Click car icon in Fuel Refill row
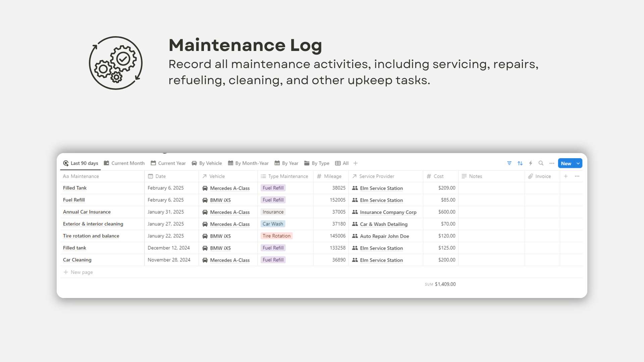Screen dimensions: 644x362 [x=205, y=200]
